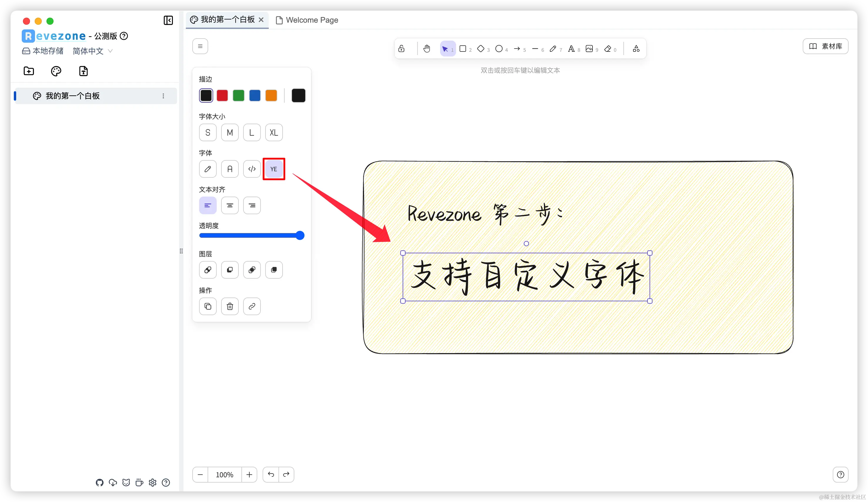Click the GitHub icon in sidebar footer

point(100,482)
